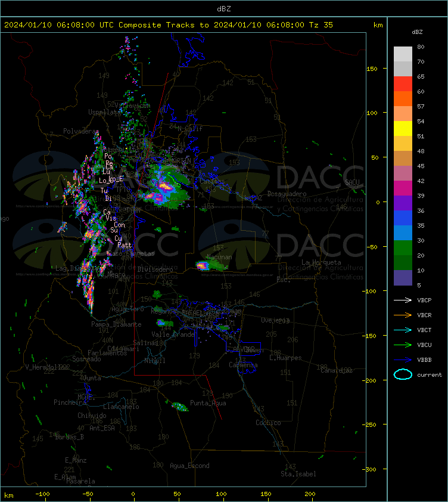Click the Punta_Agua place label
The image size is (448, 502).
click(x=208, y=403)
